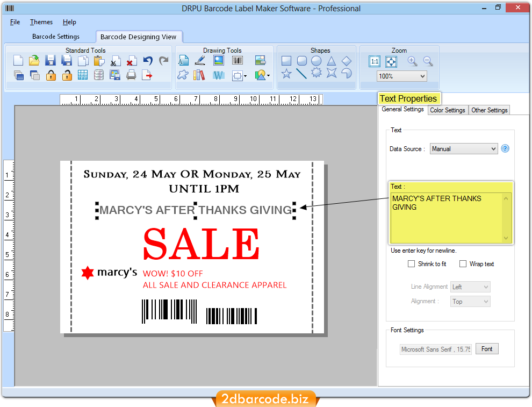Open the Line Alignment dropdown showing Left
Image resolution: width=532 pixels, height=407 pixels.
point(470,287)
